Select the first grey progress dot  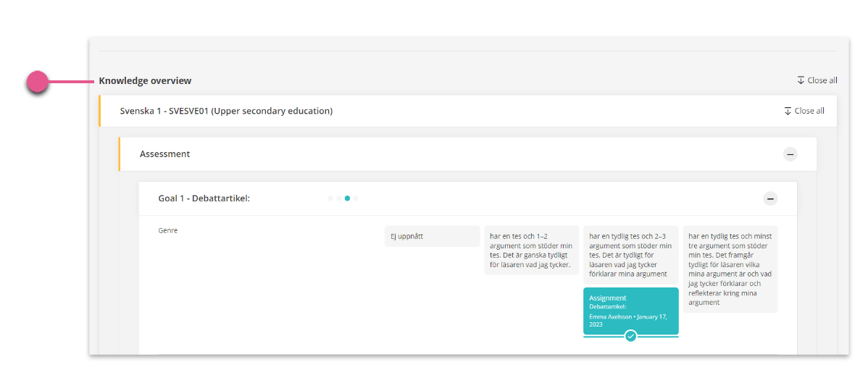click(330, 198)
